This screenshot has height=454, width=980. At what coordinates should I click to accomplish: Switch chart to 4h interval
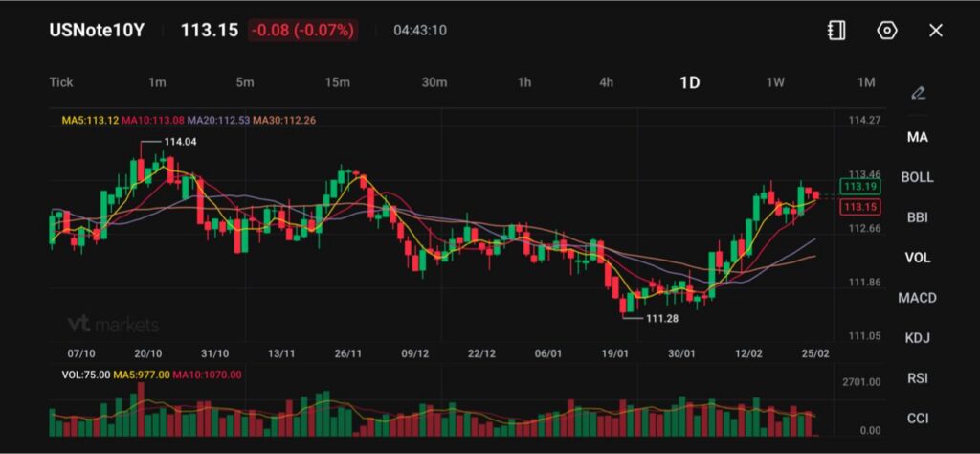tap(607, 82)
